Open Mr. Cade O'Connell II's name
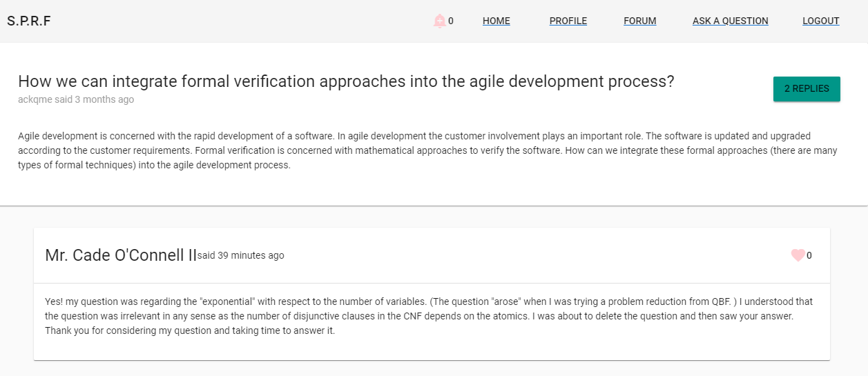The image size is (868, 376). pos(121,255)
